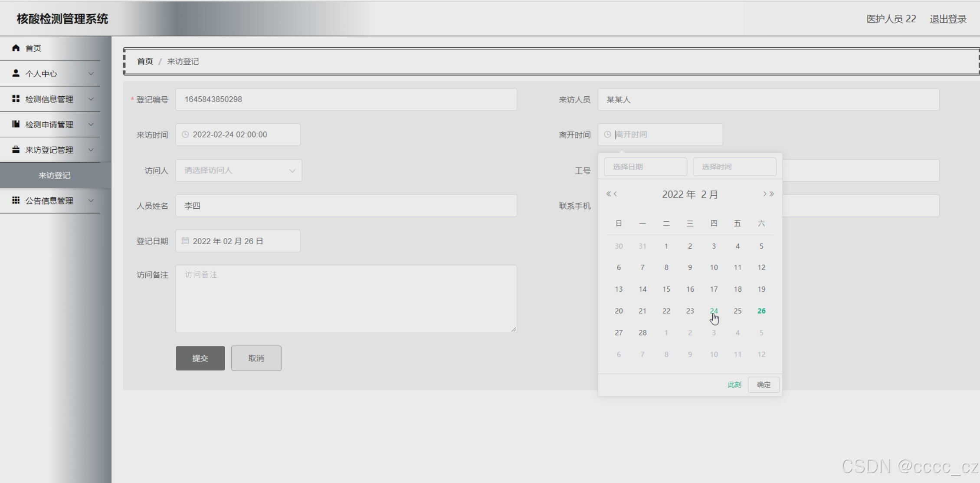
Task: Go to next month with right arrow
Action: tap(764, 194)
